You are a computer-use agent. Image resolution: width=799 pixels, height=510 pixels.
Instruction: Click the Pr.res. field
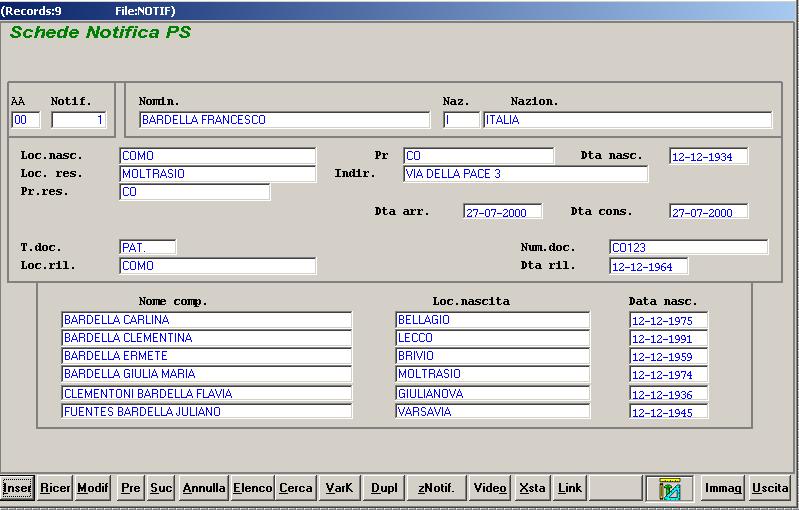pos(195,192)
